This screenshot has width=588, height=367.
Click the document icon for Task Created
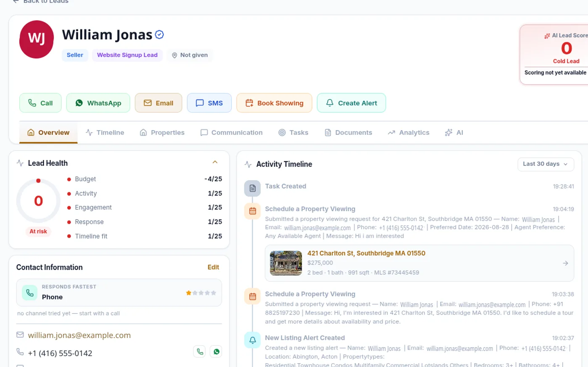pyautogui.click(x=252, y=189)
